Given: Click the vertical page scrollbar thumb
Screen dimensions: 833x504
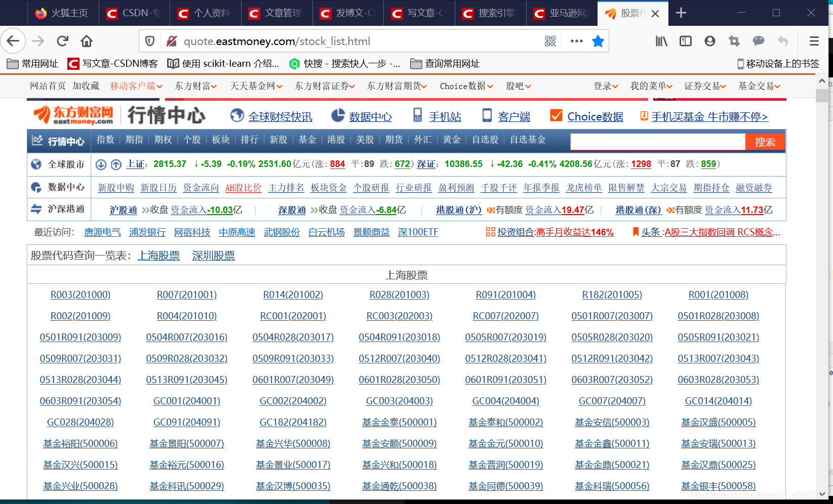Looking at the screenshot, I should [x=822, y=96].
